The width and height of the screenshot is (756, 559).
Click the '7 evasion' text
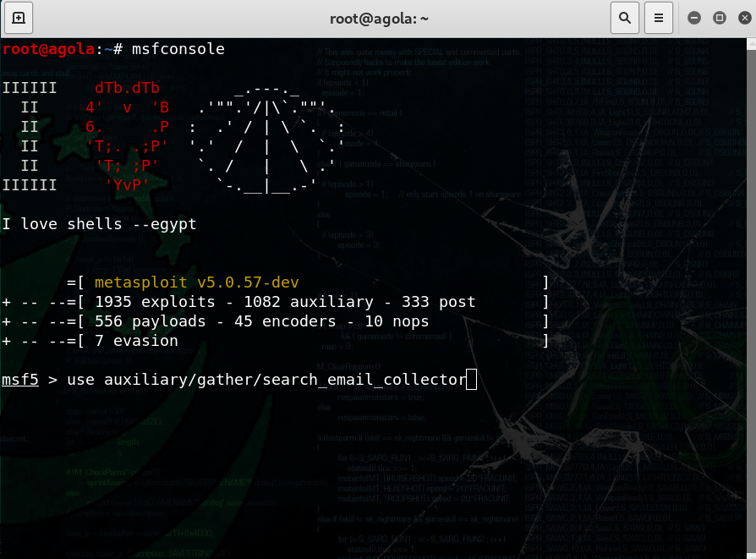point(136,341)
